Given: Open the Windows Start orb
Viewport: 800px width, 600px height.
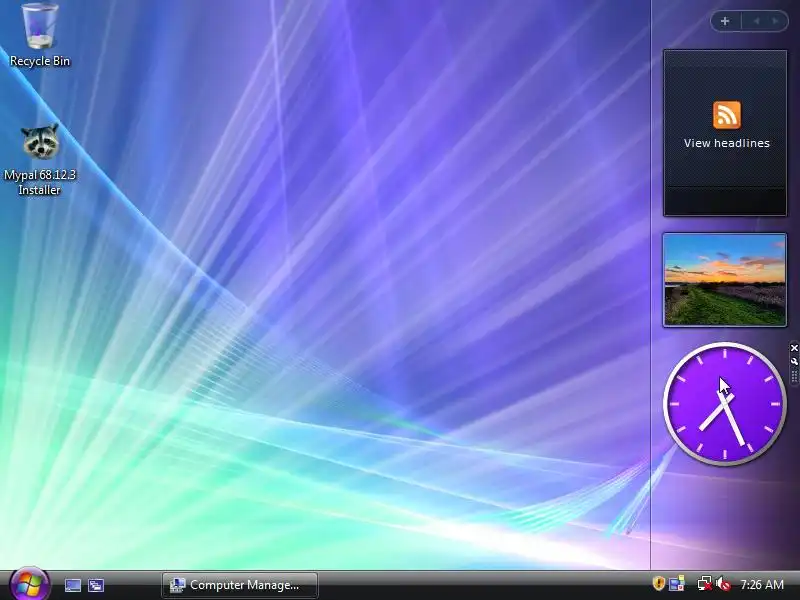Looking at the screenshot, I should click(29, 585).
